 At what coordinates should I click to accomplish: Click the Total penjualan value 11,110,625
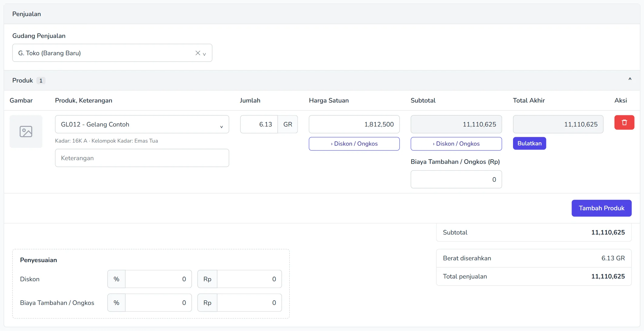[x=608, y=276]
